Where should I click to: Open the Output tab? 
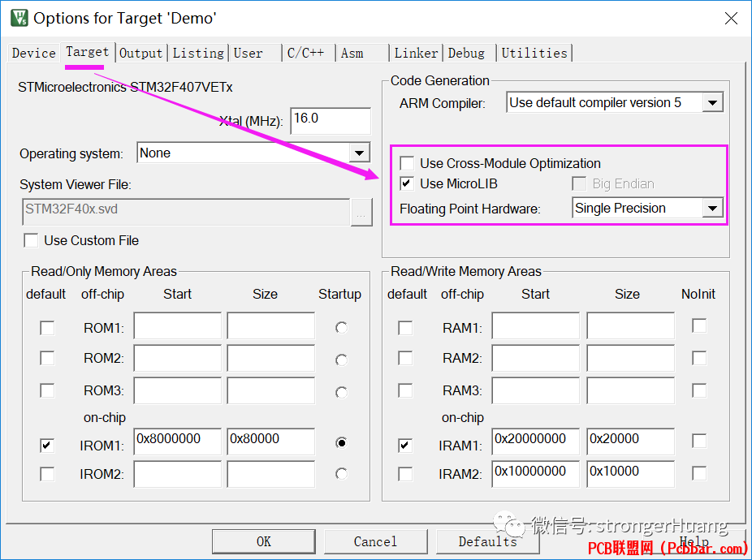[141, 53]
